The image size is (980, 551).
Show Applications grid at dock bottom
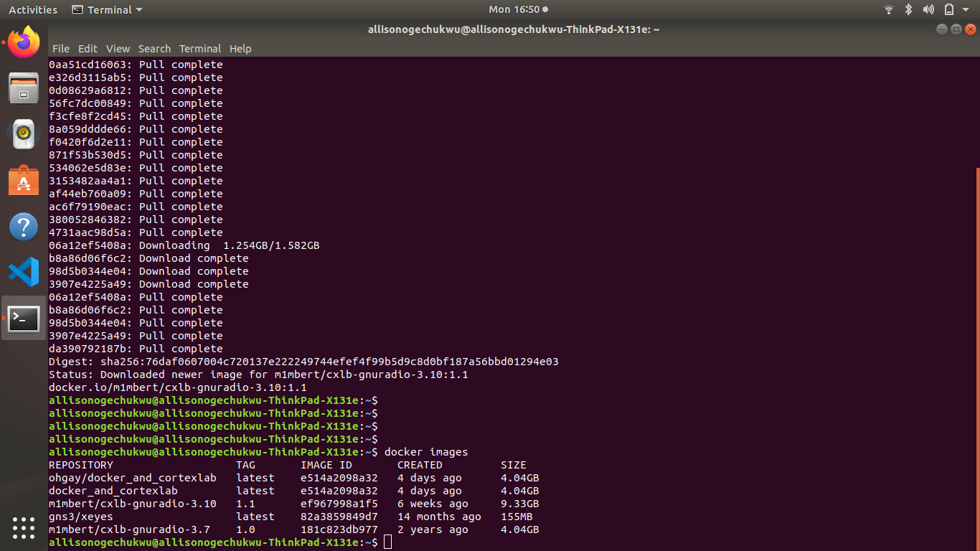[x=24, y=527]
